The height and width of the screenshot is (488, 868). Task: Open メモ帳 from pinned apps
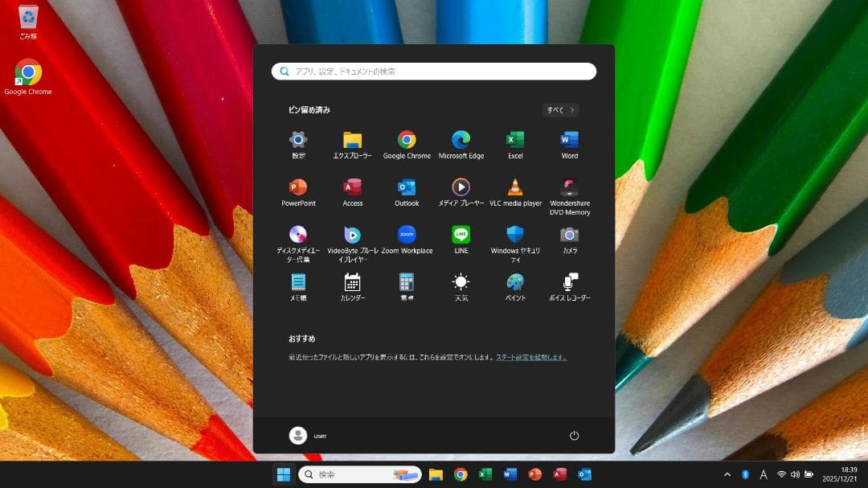pos(298,281)
